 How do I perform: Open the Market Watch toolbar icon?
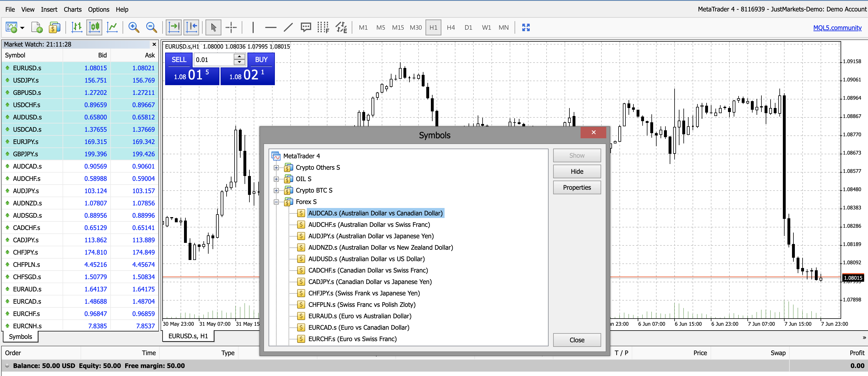[x=55, y=28]
